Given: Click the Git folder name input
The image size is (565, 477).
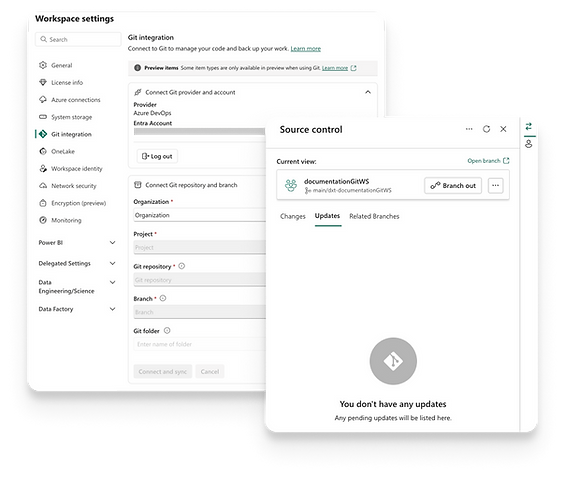Looking at the screenshot, I should pos(199,344).
